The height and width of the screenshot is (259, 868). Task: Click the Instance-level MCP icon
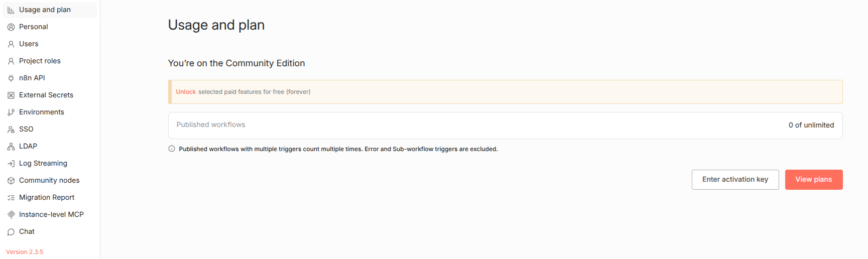point(11,215)
